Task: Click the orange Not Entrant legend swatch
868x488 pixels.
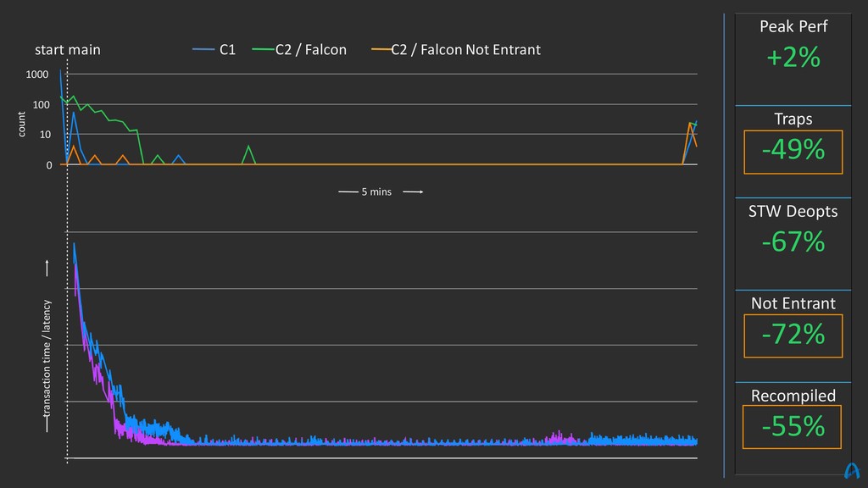Action: click(x=381, y=50)
